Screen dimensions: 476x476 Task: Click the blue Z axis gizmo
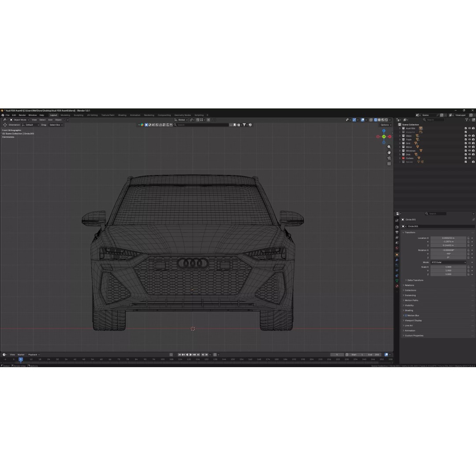pos(384,131)
